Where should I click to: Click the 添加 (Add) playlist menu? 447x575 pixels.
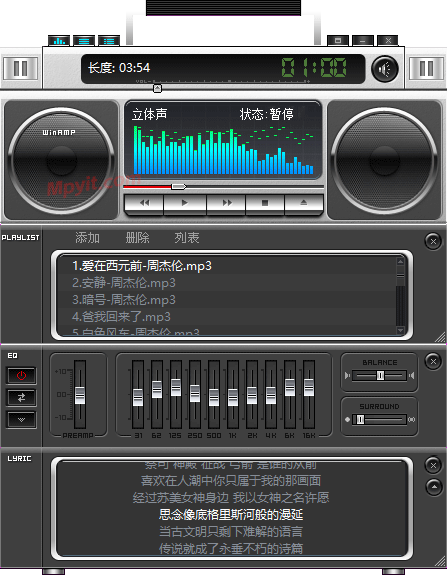pos(87,238)
